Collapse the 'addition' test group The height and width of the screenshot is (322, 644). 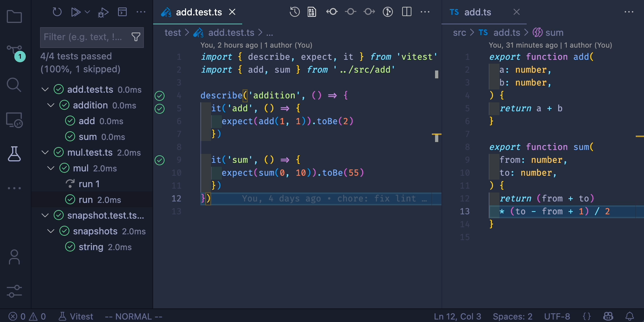click(50, 105)
